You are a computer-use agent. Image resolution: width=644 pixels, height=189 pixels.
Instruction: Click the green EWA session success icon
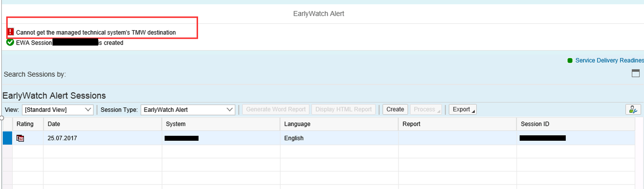coord(10,43)
